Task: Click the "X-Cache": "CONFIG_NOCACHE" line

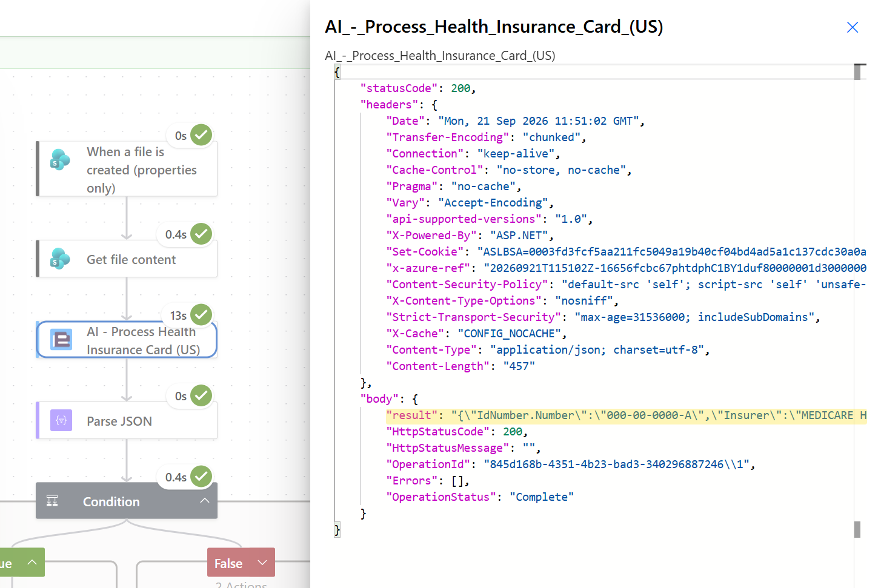Action: (x=476, y=334)
